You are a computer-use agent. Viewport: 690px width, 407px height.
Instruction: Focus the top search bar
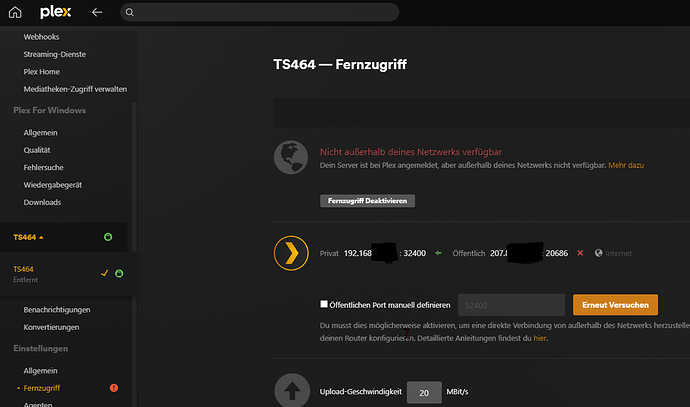pyautogui.click(x=260, y=12)
